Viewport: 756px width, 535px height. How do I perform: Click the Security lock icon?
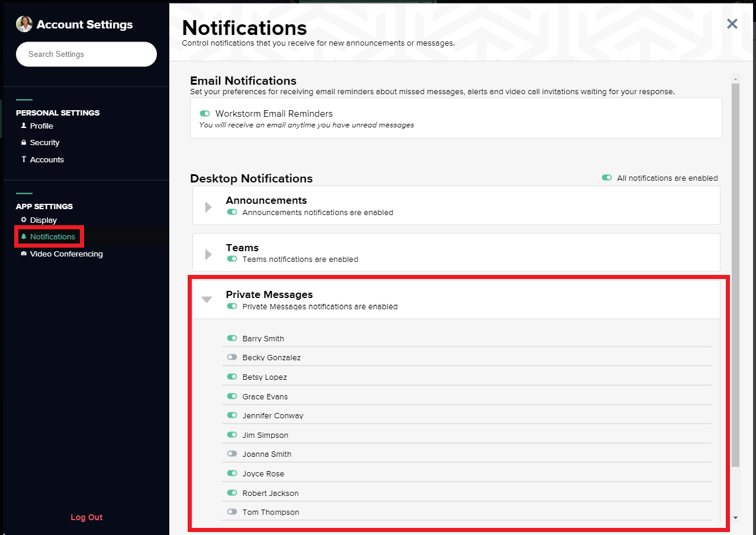click(x=24, y=143)
